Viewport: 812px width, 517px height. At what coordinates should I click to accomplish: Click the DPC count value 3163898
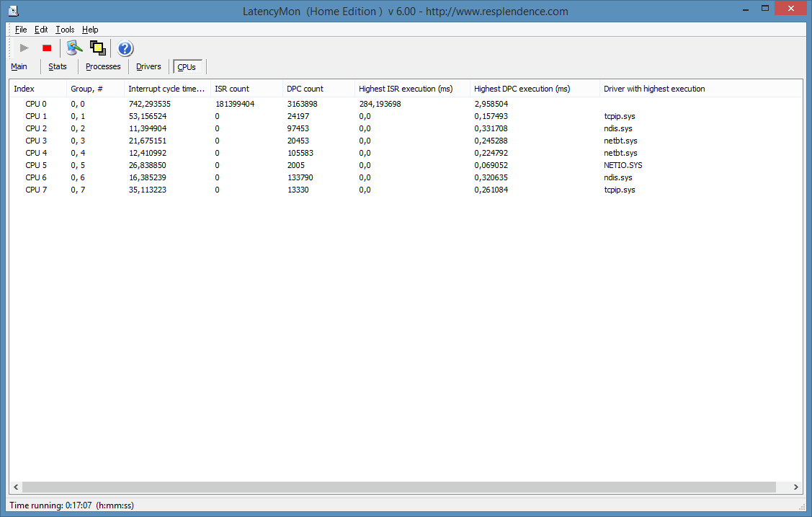(x=303, y=104)
